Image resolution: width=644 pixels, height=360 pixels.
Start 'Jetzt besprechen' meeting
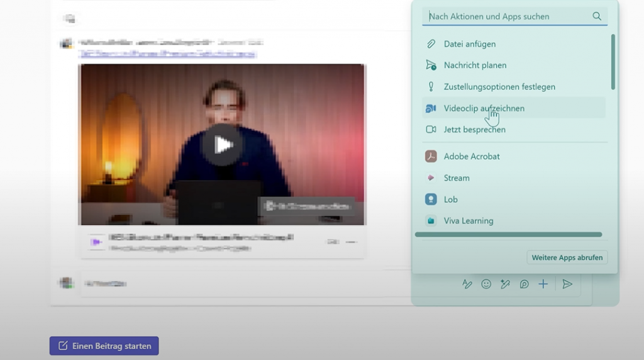point(513,130)
